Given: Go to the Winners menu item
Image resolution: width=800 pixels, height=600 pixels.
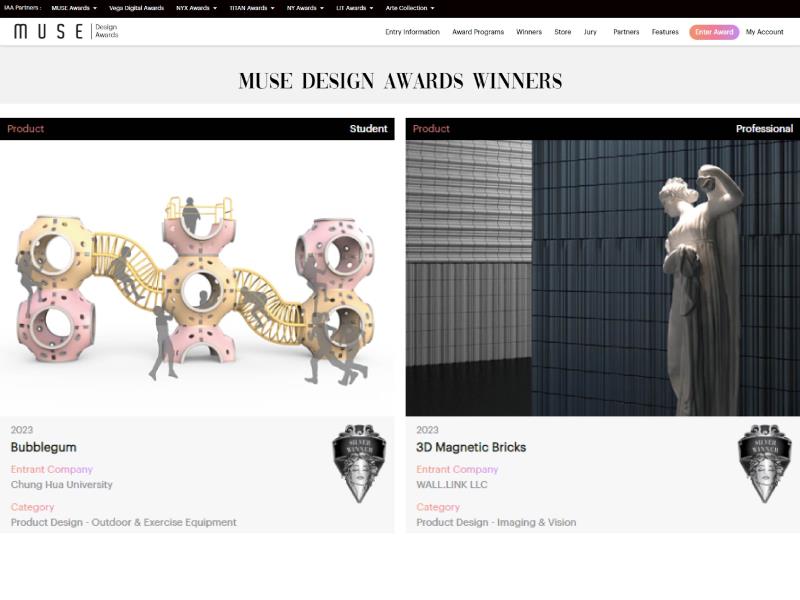Looking at the screenshot, I should click(x=529, y=32).
